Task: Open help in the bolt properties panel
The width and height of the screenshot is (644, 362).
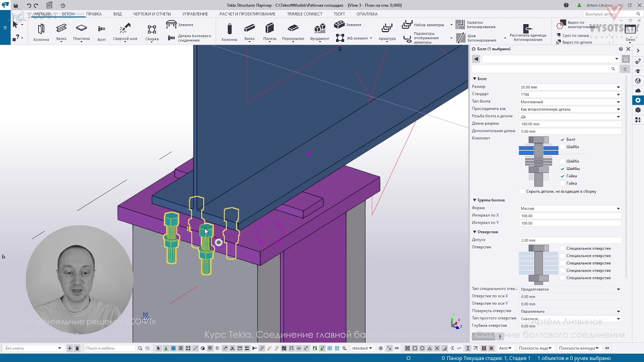Action: 621,49
